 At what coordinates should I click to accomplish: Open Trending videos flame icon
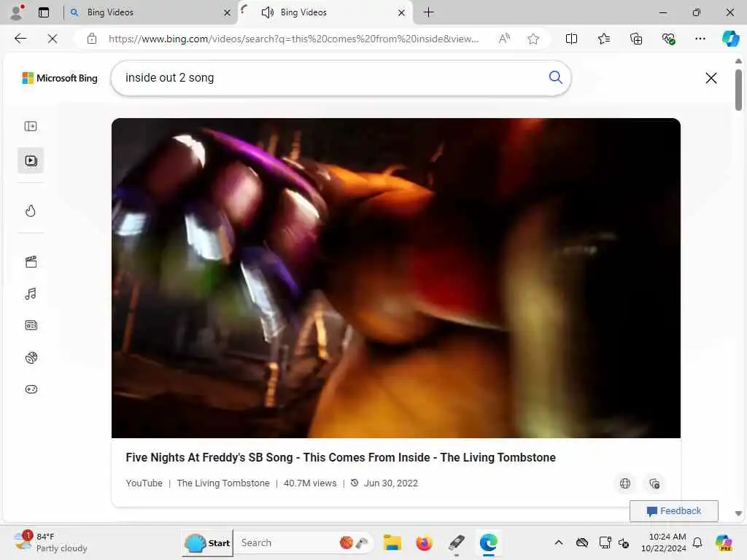[x=31, y=211]
